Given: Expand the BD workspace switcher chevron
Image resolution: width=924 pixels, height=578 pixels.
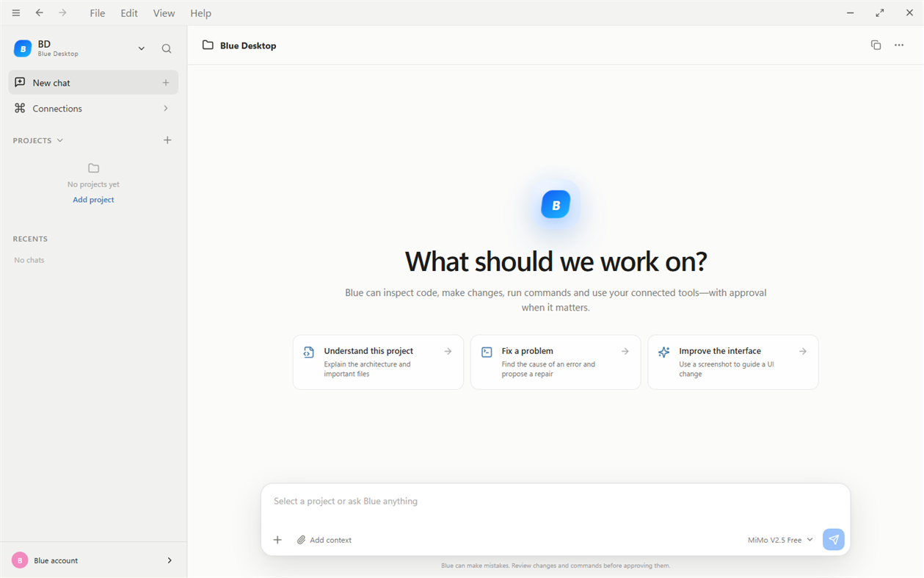Looking at the screenshot, I should coord(142,48).
